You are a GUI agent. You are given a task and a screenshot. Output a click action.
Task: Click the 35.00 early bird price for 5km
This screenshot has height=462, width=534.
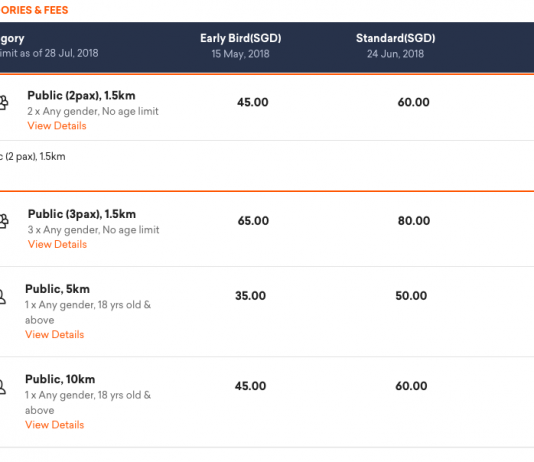tap(250, 296)
